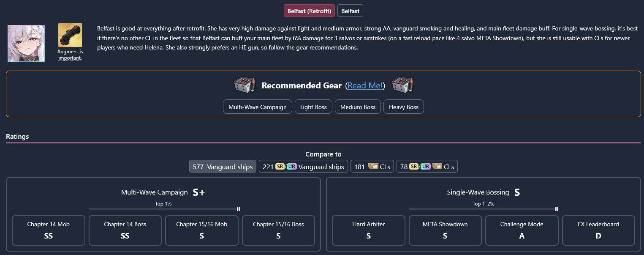Click the SR badge in 221 Vanguard filter
This screenshot has width=644, height=255.
click(x=280, y=167)
